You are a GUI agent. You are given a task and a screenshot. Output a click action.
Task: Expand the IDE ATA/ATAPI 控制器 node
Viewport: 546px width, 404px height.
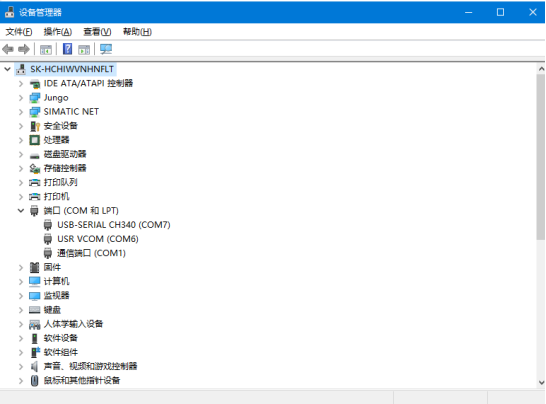click(21, 84)
